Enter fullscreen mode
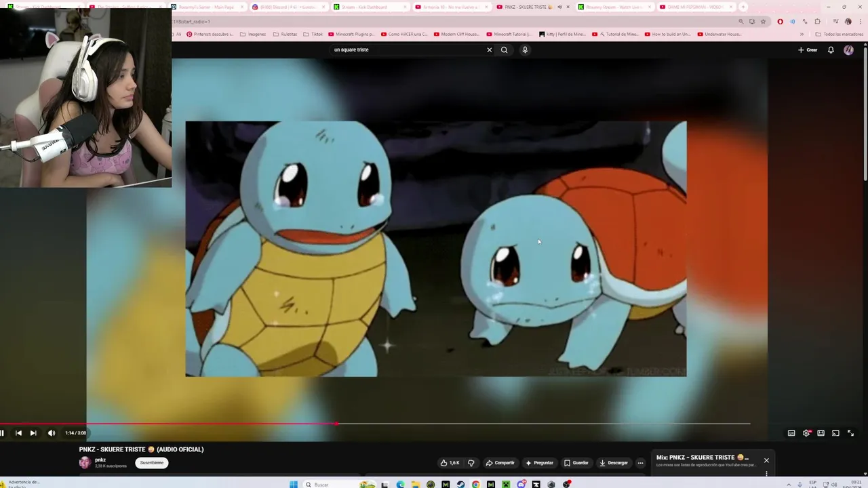868x488 pixels. pos(850,433)
